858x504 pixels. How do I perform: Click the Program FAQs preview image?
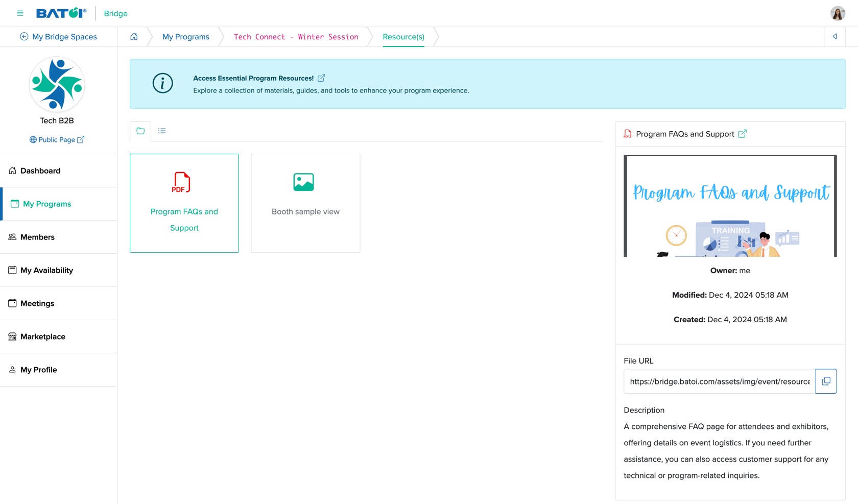pos(730,206)
